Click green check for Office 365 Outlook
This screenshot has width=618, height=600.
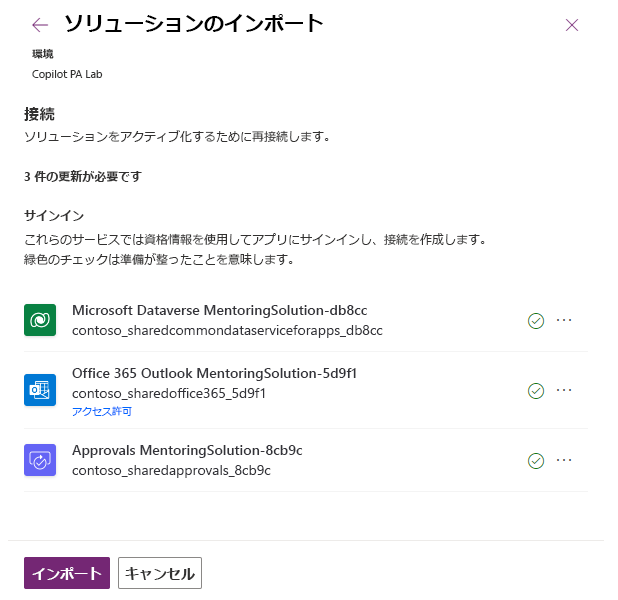[x=536, y=391]
